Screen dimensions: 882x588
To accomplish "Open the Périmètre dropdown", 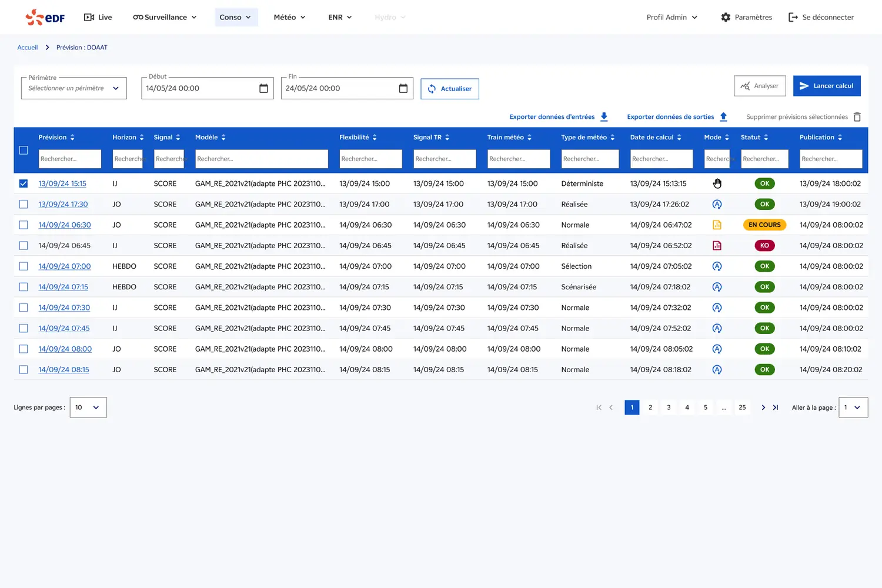I will click(x=74, y=88).
